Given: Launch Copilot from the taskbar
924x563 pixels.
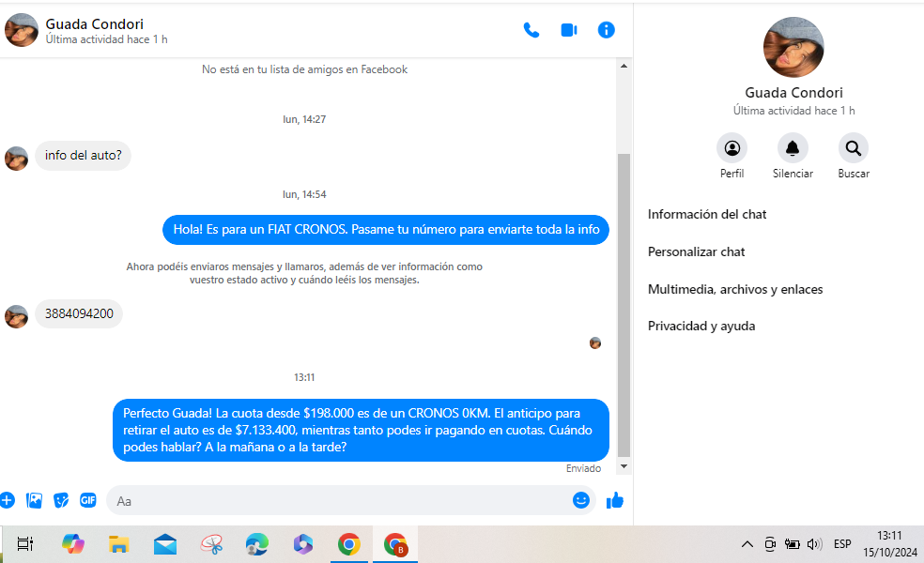Looking at the screenshot, I should click(73, 544).
